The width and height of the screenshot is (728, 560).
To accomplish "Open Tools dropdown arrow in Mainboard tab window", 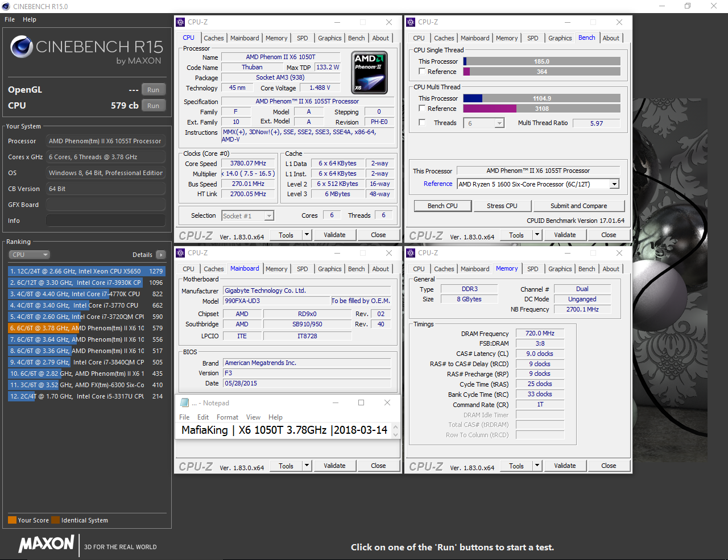I will coord(307,466).
